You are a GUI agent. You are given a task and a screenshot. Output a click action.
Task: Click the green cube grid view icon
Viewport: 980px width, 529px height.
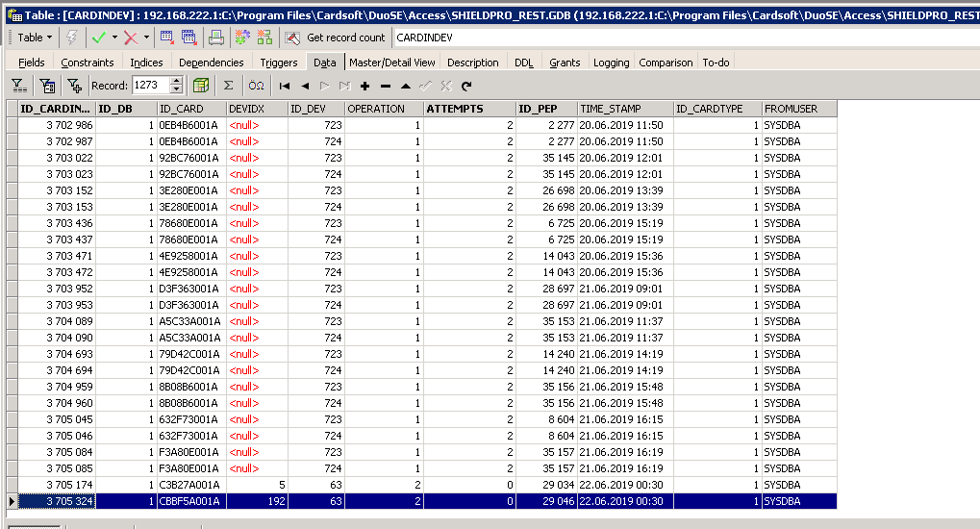200,86
